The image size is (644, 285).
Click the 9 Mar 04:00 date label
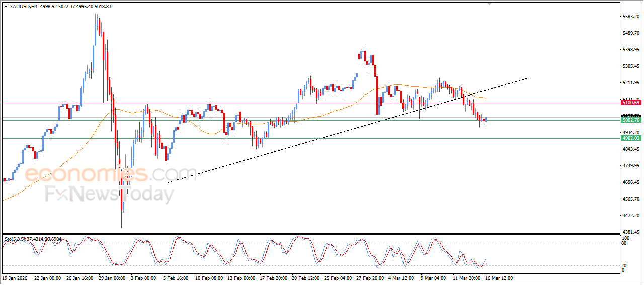point(434,277)
